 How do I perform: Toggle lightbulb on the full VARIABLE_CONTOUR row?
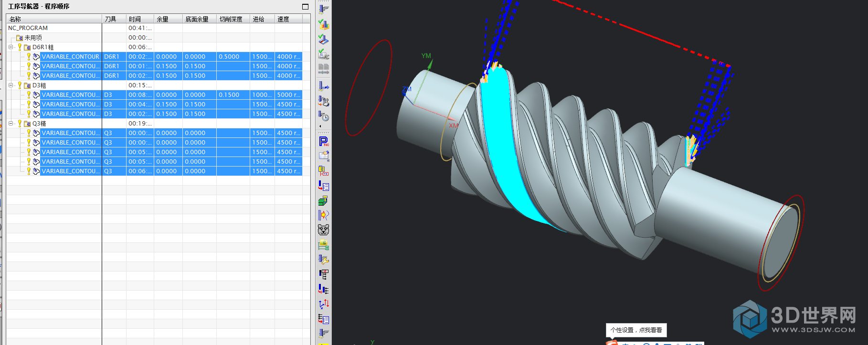[29, 56]
